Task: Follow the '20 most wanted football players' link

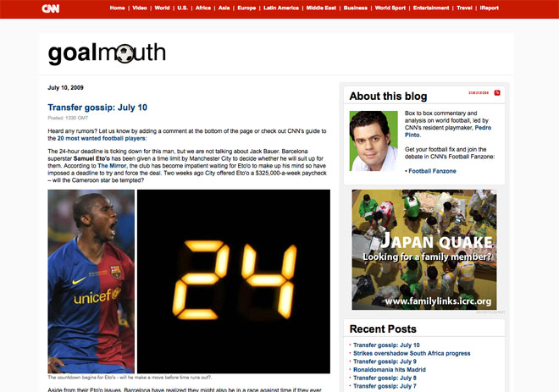Action: point(102,138)
